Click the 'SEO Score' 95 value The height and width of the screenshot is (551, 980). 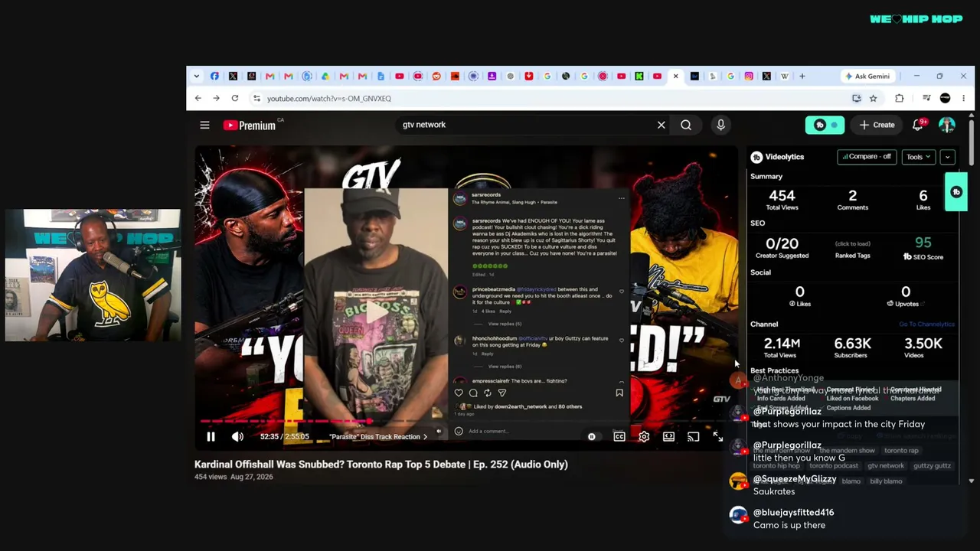[x=923, y=243]
